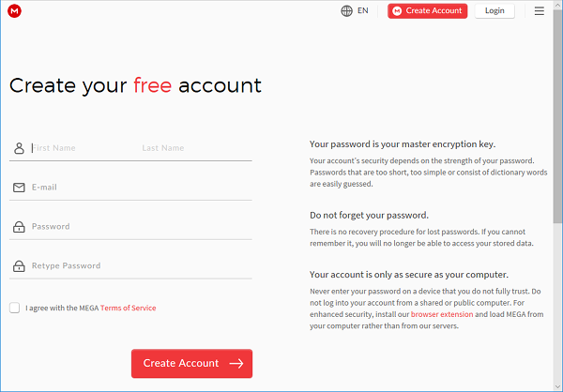
Task: Open the hamburger menu icon
Action: point(539,10)
